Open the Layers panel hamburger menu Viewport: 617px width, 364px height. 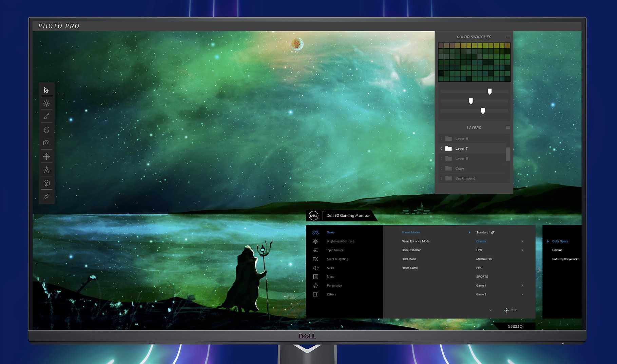pos(508,127)
